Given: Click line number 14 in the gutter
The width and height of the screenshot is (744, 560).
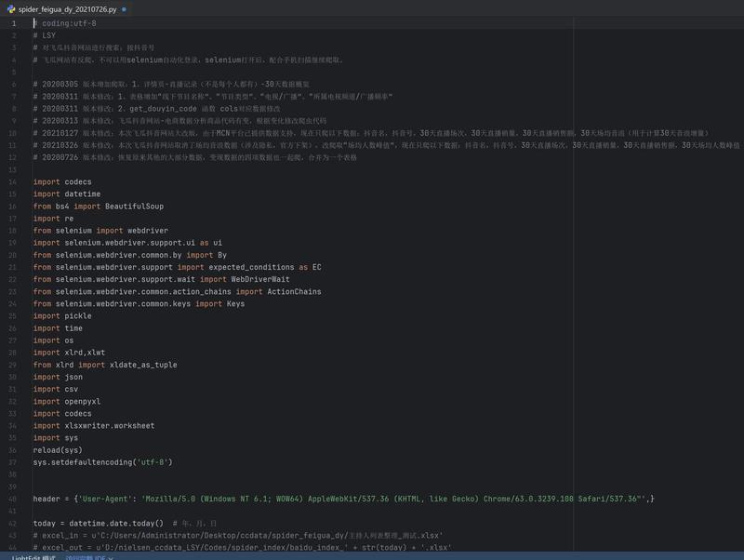Looking at the screenshot, I should 12,182.
